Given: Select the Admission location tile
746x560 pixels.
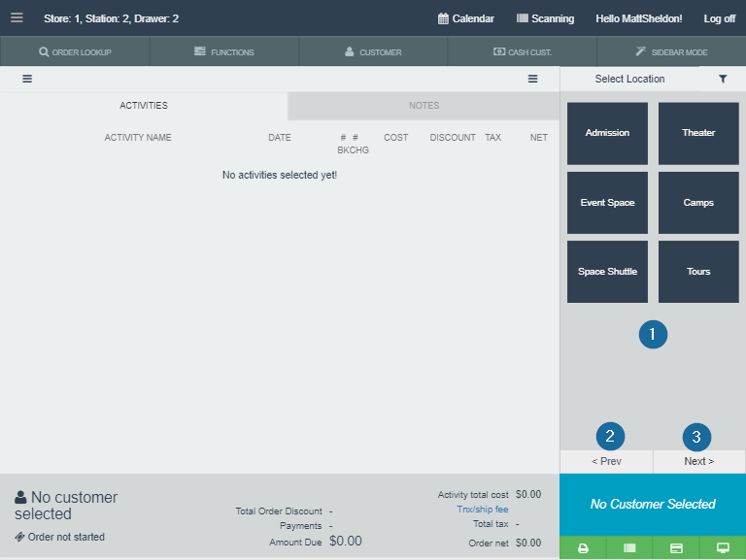Looking at the screenshot, I should click(x=607, y=133).
